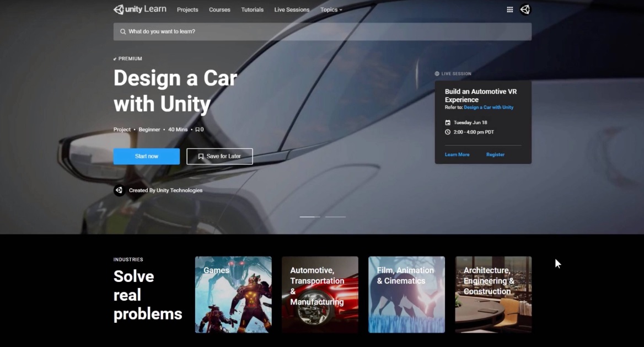
Task: Open the Unity Learn home logo
Action: [139, 9]
